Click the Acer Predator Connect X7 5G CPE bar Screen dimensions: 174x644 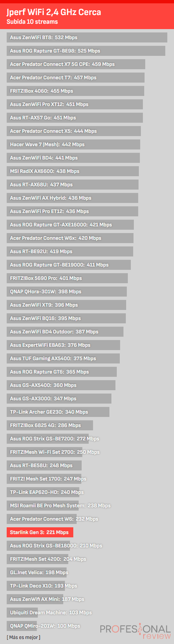[x=76, y=64]
